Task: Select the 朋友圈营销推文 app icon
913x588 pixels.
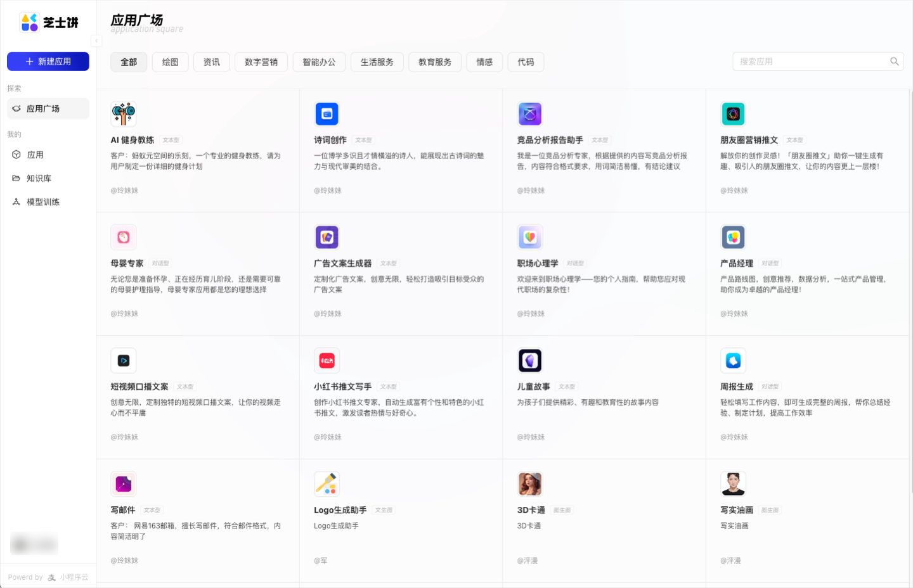Action: 733,114
